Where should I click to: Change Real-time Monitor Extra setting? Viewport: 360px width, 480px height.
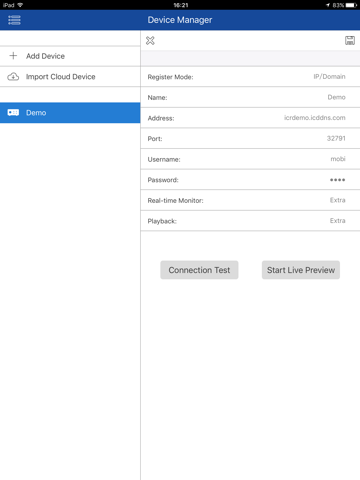337,200
